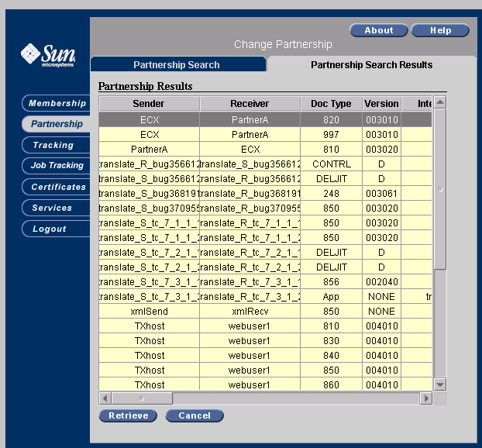Click the table's scroll right arrow
The height and width of the screenshot is (448, 482).
point(426,398)
